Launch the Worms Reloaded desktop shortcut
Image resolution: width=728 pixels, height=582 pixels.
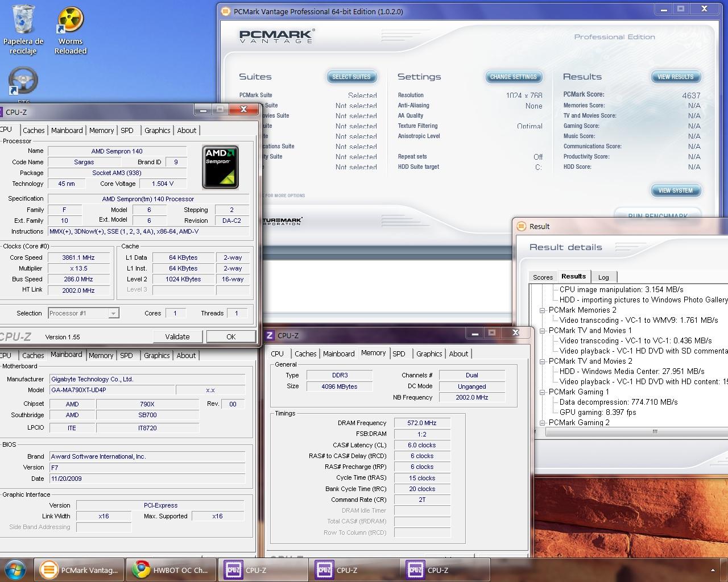click(x=71, y=31)
